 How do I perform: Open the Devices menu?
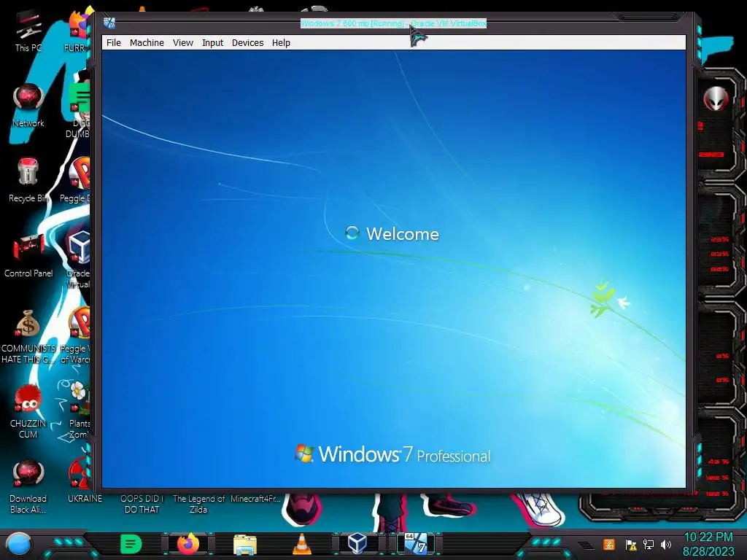tap(248, 43)
